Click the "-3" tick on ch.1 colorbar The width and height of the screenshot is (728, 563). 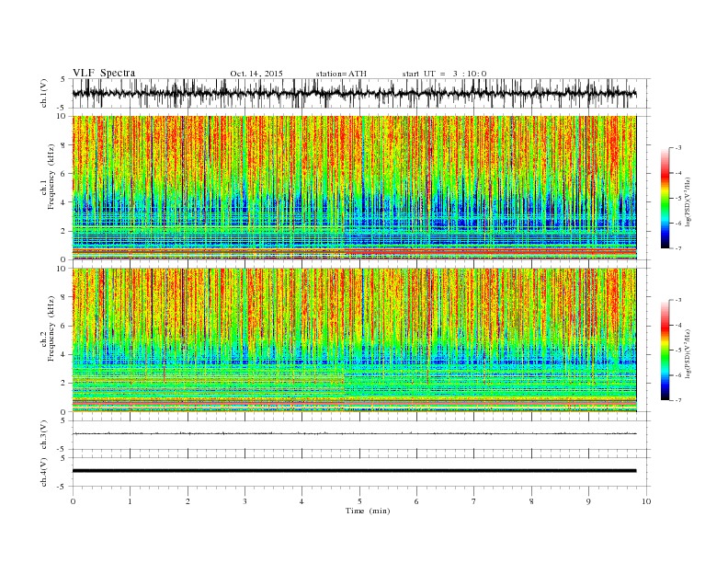pyautogui.click(x=678, y=148)
